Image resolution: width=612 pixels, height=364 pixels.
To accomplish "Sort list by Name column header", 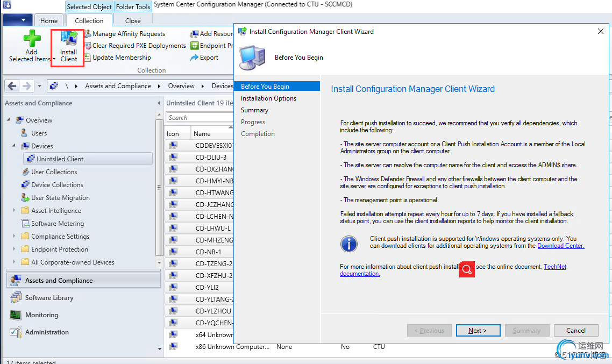I will pyautogui.click(x=212, y=133).
